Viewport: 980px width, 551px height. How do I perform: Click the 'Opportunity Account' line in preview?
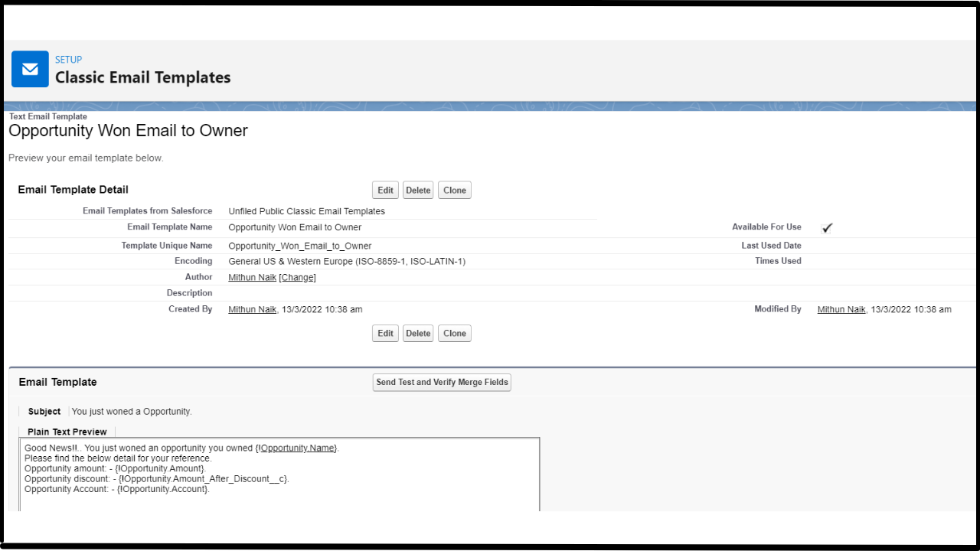[117, 489]
